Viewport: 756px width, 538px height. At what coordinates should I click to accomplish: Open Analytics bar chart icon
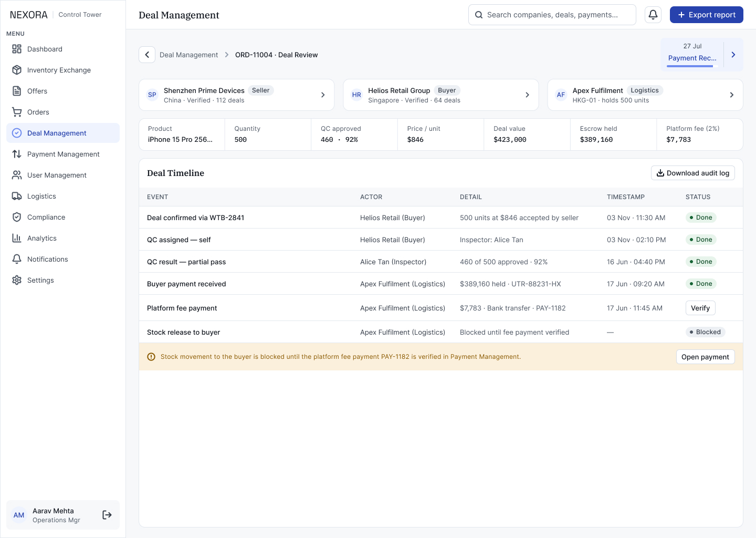point(17,238)
